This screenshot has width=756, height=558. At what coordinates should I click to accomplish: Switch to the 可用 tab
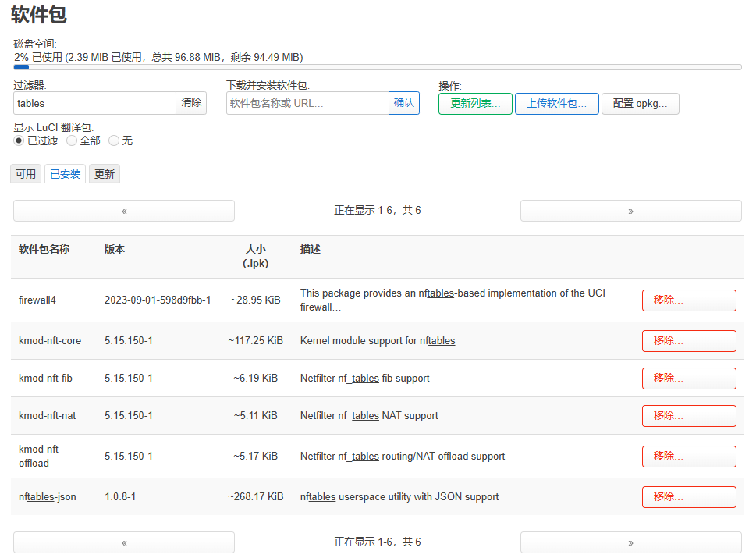point(26,174)
